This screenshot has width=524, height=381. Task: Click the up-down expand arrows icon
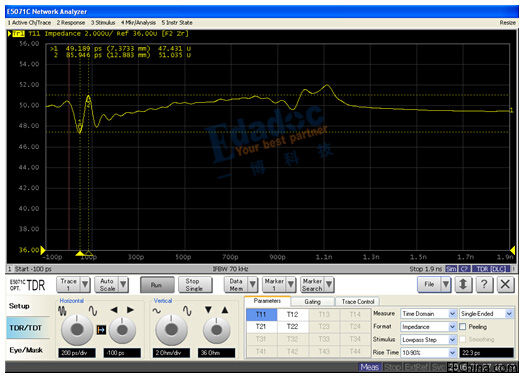(x=463, y=284)
